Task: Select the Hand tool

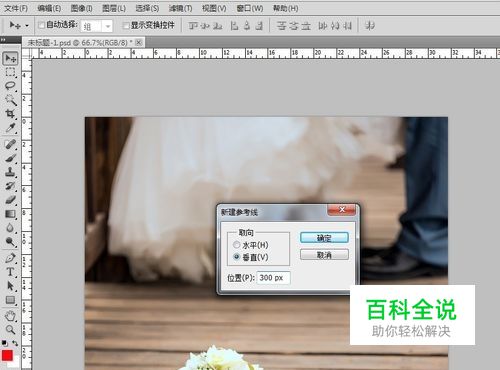Action: coord(10,316)
